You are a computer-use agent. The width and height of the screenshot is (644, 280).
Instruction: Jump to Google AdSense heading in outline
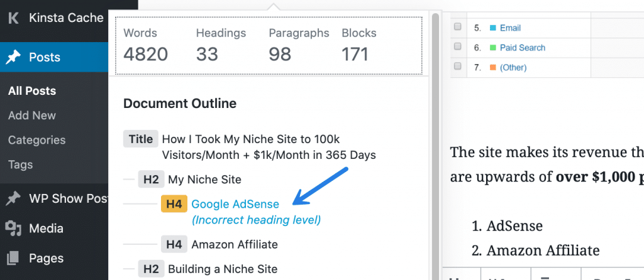click(x=235, y=204)
